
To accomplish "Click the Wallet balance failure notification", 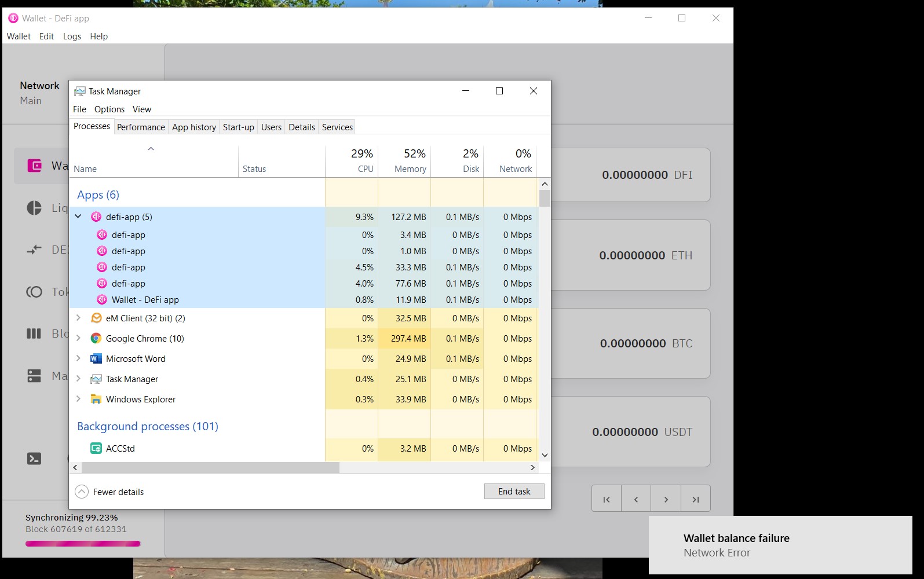I will [780, 545].
